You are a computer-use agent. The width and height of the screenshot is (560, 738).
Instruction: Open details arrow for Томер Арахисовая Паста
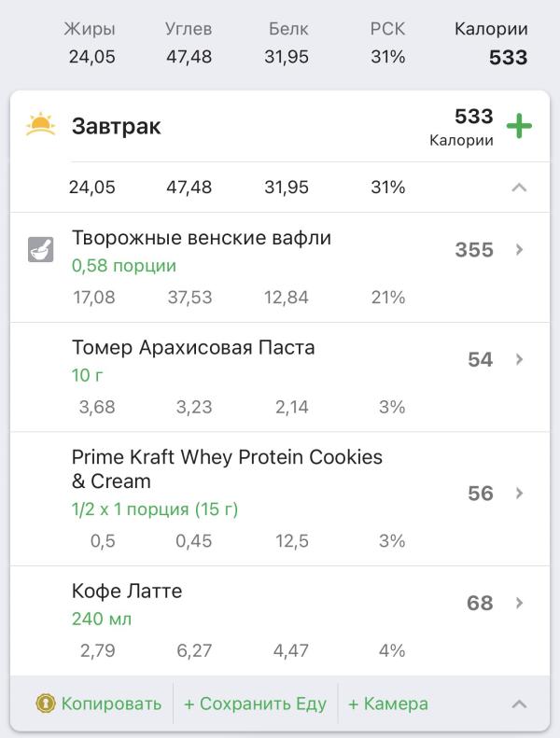point(520,359)
